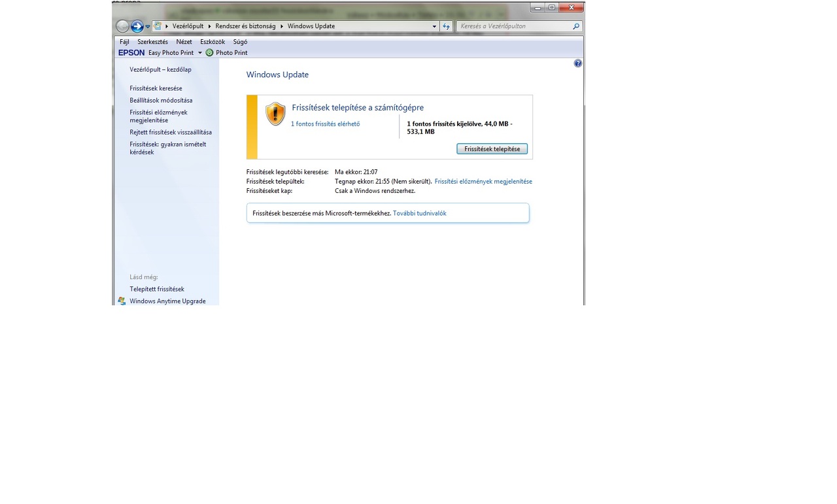Click 'Frissítések telepítése a számítógépre' heading

358,108
